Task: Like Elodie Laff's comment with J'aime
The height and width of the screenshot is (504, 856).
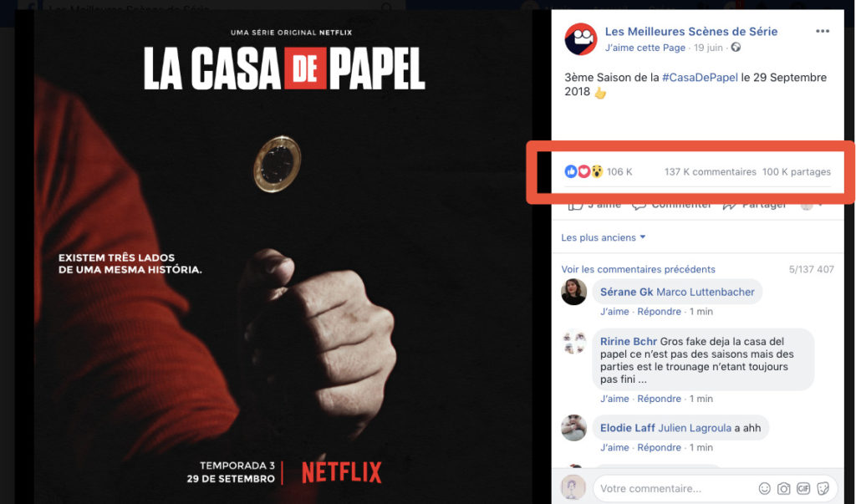Action: tap(614, 447)
